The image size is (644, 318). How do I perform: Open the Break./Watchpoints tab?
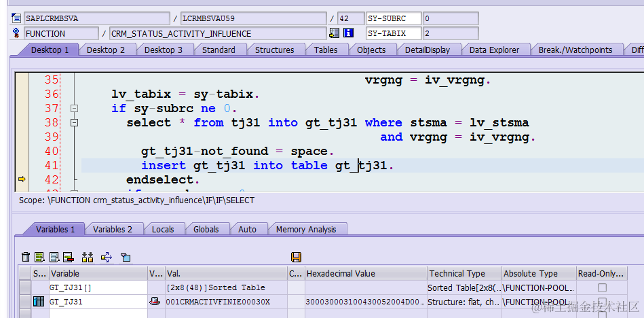click(575, 50)
